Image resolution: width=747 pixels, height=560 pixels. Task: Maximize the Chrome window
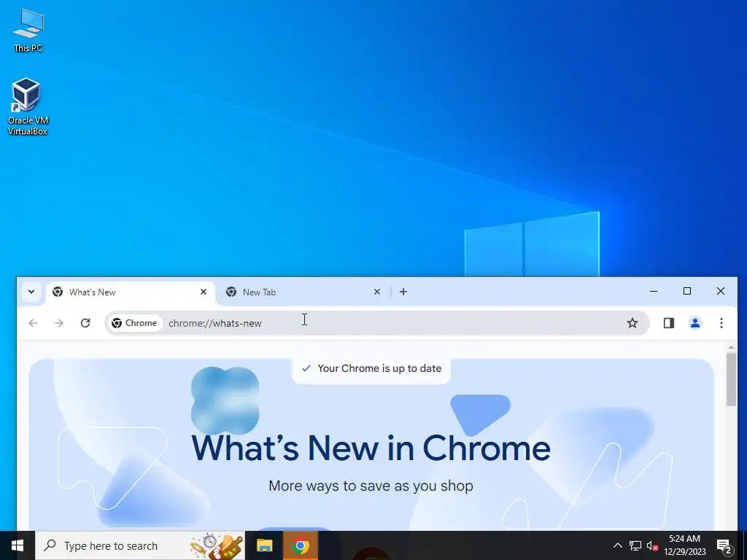(687, 291)
